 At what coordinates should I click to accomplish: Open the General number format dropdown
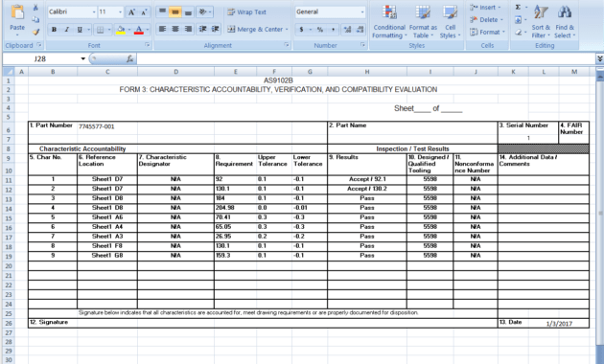click(362, 11)
